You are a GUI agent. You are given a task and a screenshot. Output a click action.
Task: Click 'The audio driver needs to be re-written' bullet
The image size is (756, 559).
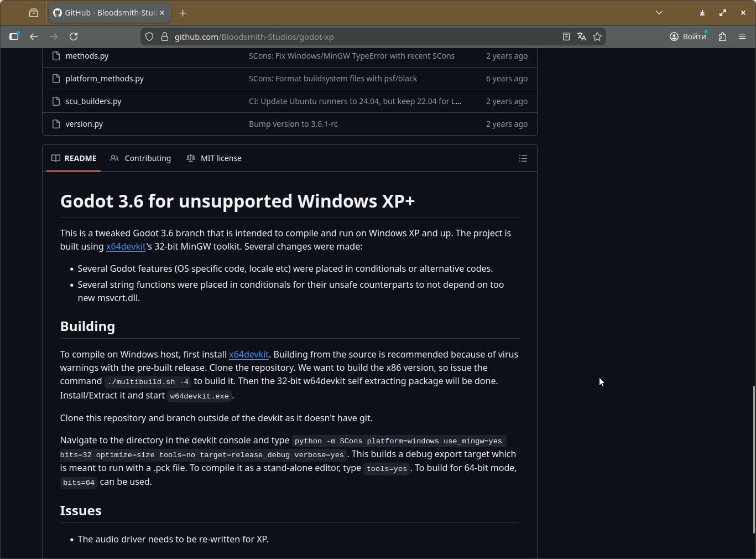pyautogui.click(x=173, y=539)
